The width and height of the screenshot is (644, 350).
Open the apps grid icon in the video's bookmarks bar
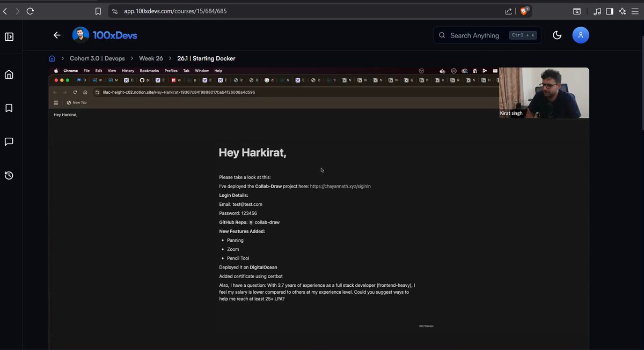coord(56,102)
